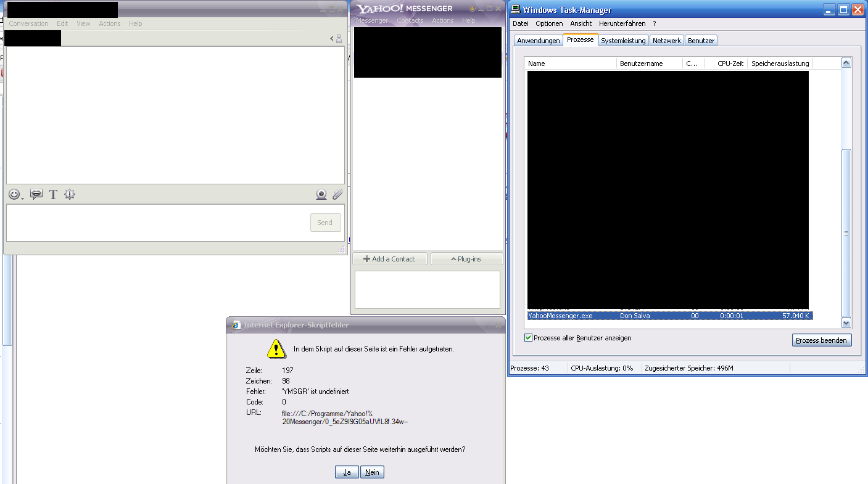Image resolution: width=868 pixels, height=484 pixels.
Task: Switch to the Anwendungen tab
Action: tap(538, 41)
